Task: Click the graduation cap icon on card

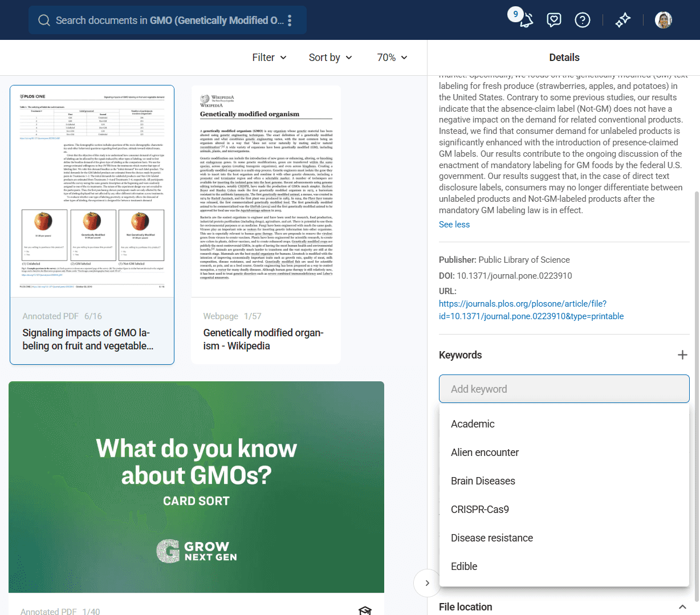Action: [365, 610]
